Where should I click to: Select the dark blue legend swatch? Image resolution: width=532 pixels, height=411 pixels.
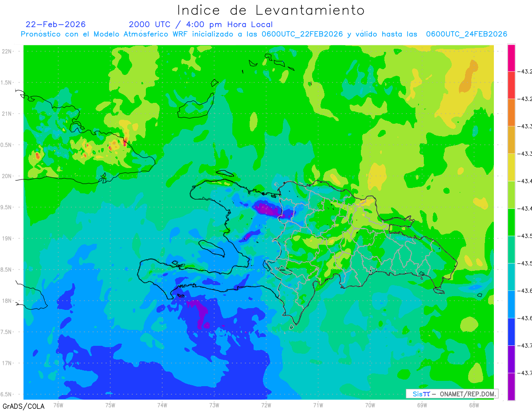click(x=511, y=332)
